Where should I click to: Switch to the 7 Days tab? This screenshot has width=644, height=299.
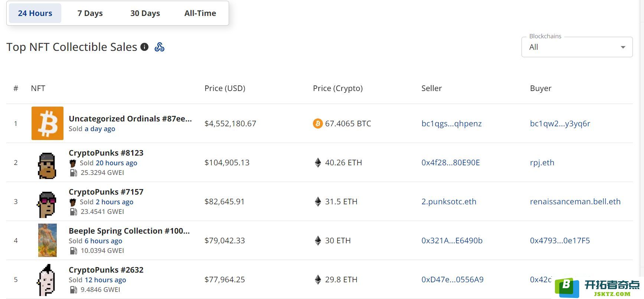click(x=90, y=13)
